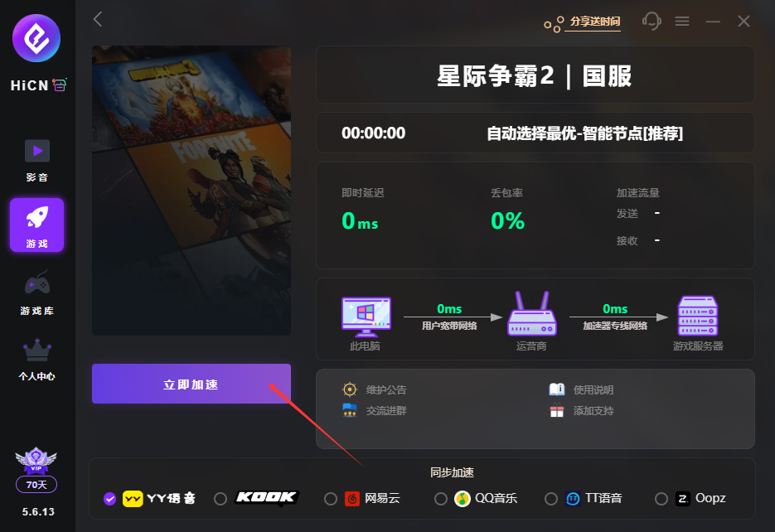Open 使用说明 help link

coord(593,389)
